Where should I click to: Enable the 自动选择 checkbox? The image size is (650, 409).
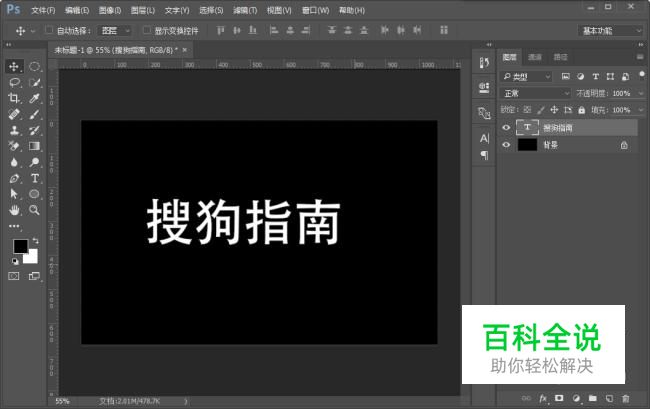49,30
